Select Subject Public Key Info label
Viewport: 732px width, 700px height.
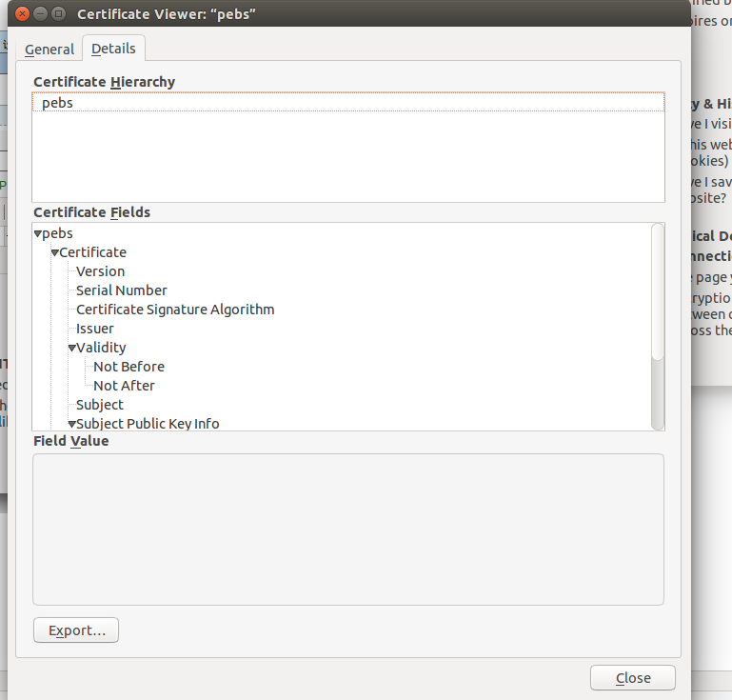click(148, 424)
